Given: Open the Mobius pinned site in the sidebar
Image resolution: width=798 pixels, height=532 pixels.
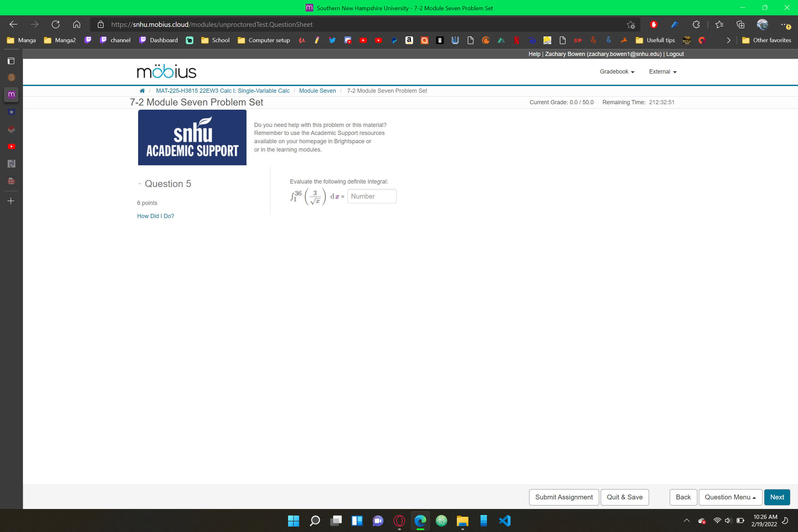Looking at the screenshot, I should (x=11, y=94).
